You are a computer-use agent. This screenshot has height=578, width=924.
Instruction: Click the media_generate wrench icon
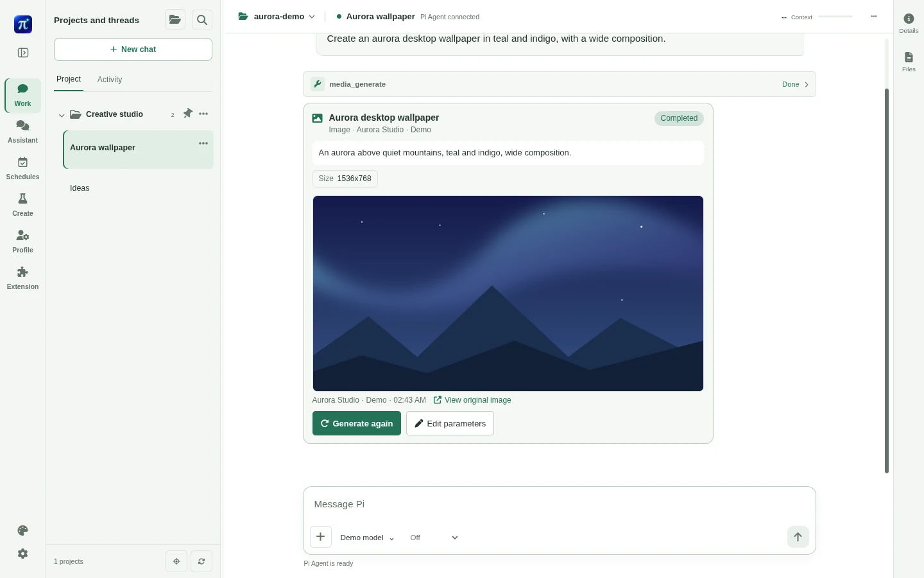[318, 84]
